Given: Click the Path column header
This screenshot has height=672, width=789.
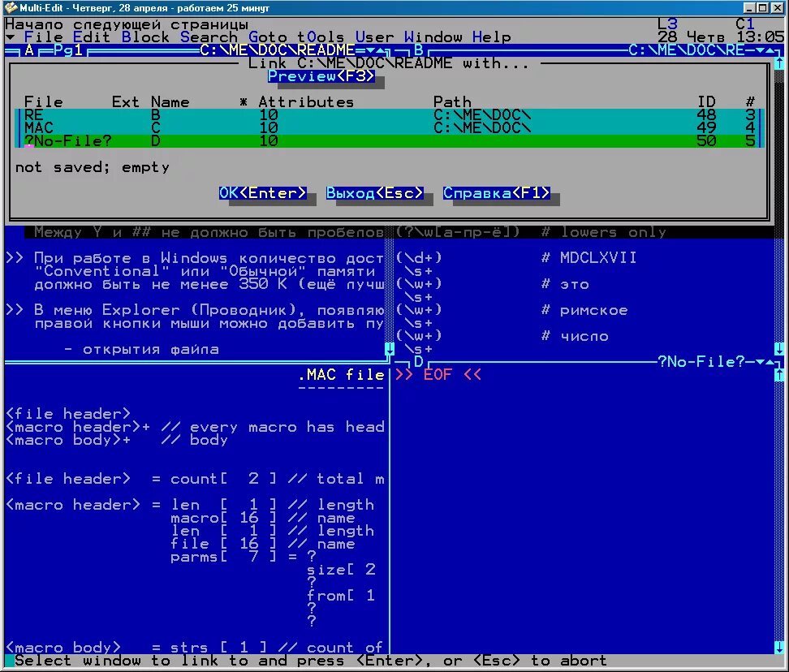Looking at the screenshot, I should tap(452, 102).
